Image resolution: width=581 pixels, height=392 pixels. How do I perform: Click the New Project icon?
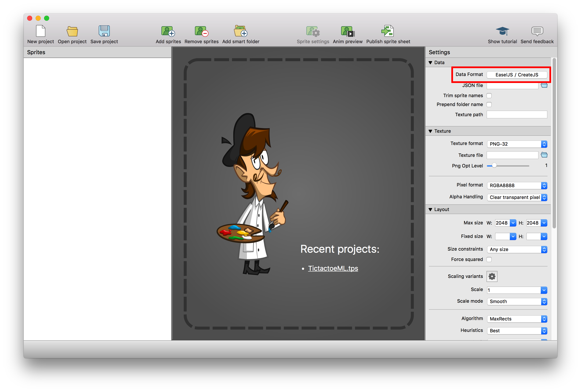click(40, 32)
